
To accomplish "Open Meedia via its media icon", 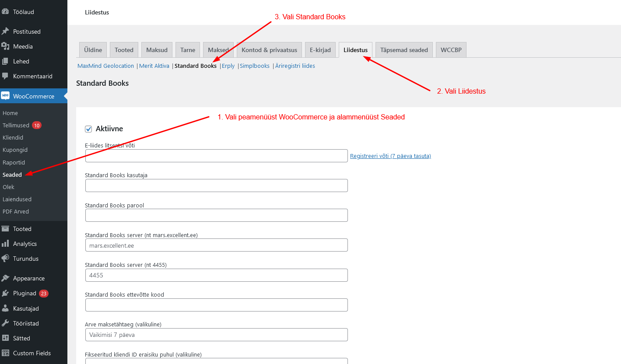I will (5, 46).
